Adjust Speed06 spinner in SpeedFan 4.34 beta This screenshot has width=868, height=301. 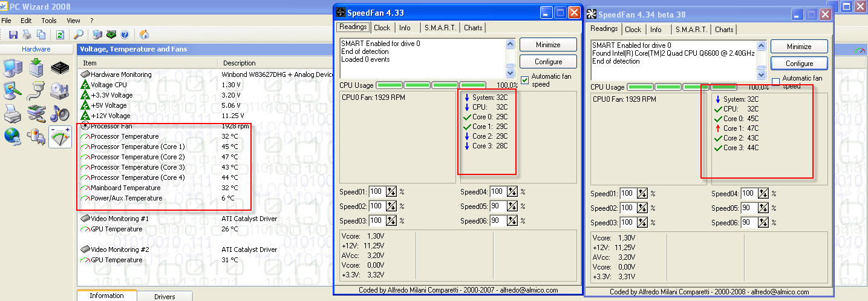pyautogui.click(x=763, y=223)
